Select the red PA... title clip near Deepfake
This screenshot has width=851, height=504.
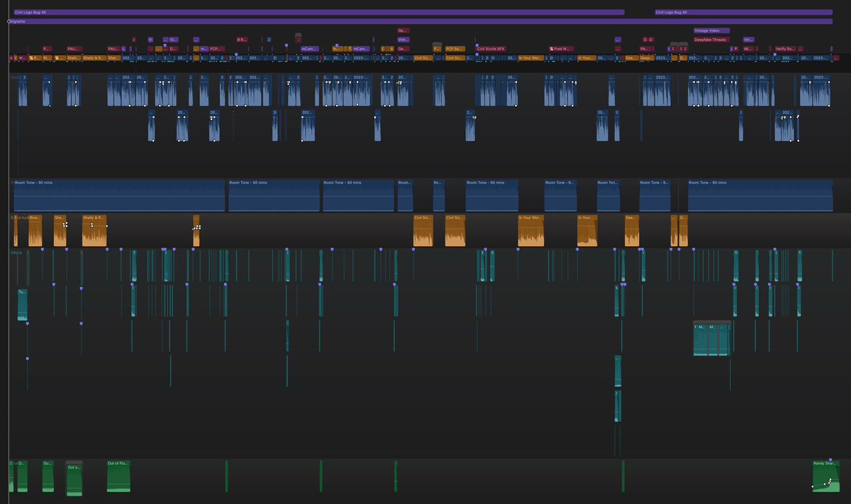[x=646, y=48]
